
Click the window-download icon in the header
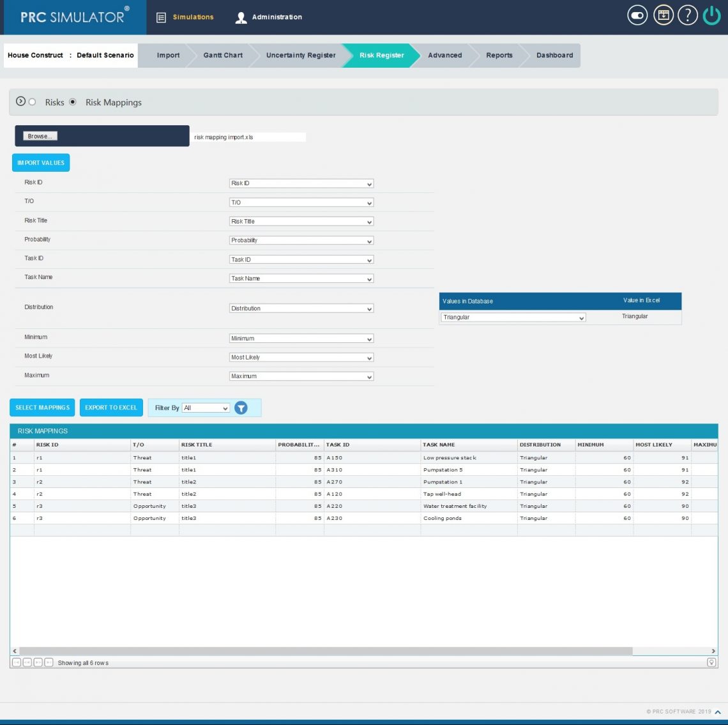pyautogui.click(x=664, y=15)
